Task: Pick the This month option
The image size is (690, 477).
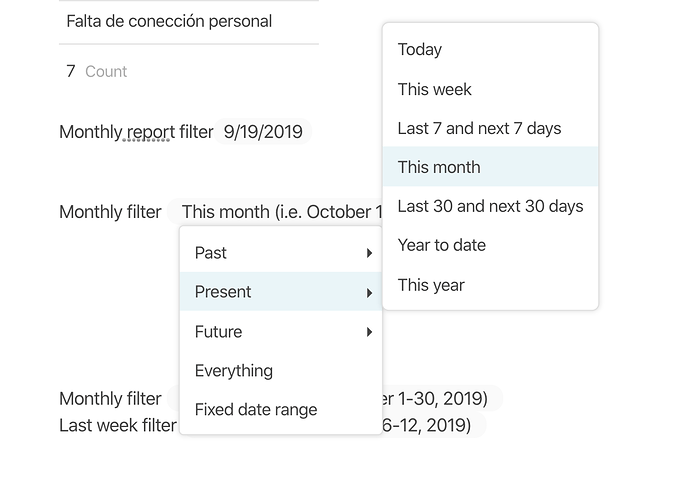Action: [439, 167]
